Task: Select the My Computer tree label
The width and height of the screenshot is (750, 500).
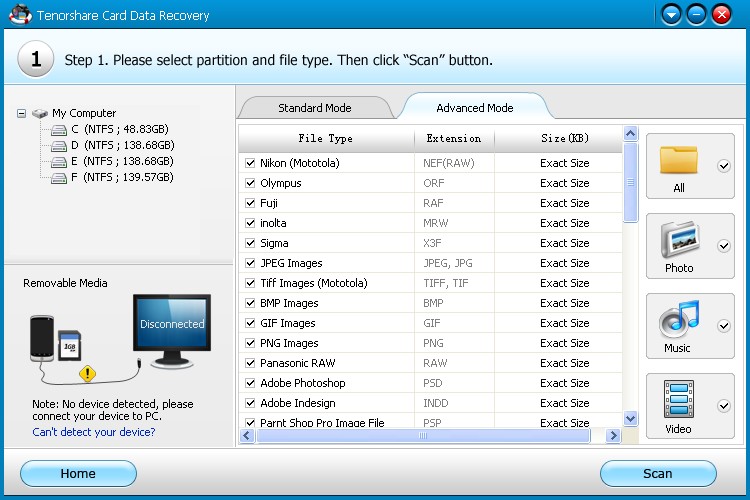Action: coord(84,113)
